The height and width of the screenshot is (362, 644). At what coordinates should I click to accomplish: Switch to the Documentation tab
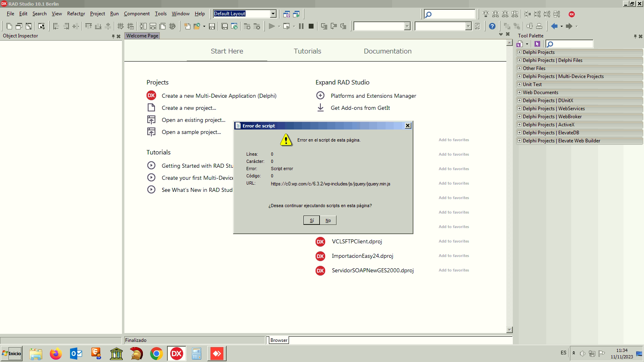[388, 51]
